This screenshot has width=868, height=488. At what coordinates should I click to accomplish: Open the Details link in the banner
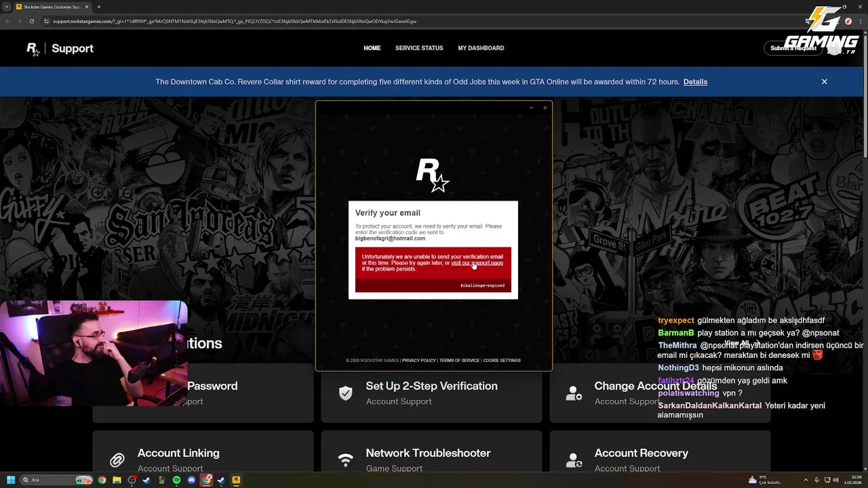[695, 82]
